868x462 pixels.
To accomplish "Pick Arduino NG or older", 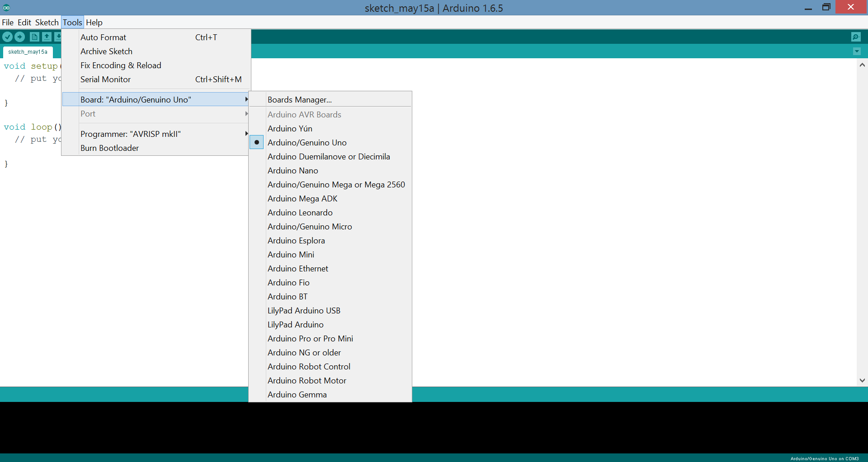I will pyautogui.click(x=330, y=353).
